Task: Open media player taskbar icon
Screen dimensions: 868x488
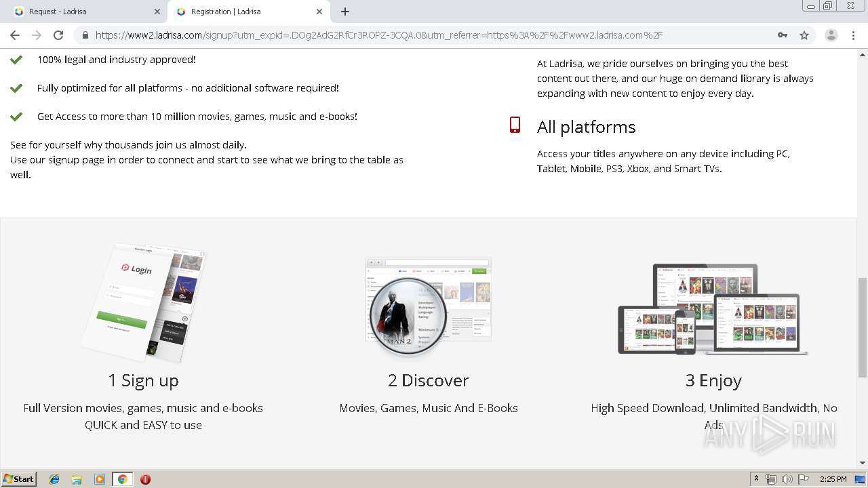Action: pos(100,479)
